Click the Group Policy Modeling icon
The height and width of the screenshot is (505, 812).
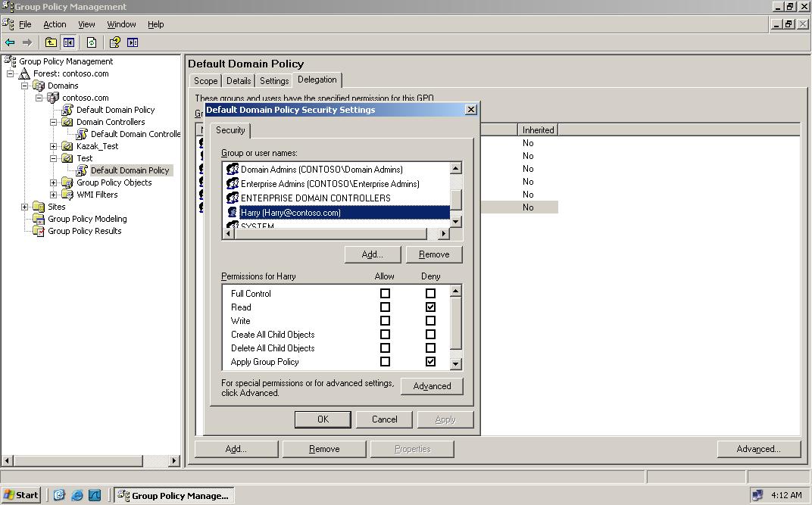coord(39,219)
